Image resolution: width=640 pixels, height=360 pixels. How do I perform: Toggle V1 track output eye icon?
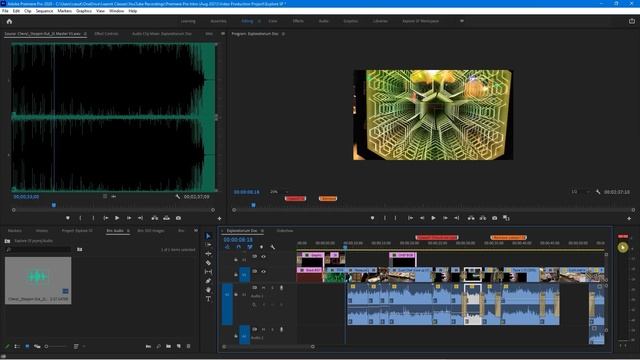click(x=264, y=271)
